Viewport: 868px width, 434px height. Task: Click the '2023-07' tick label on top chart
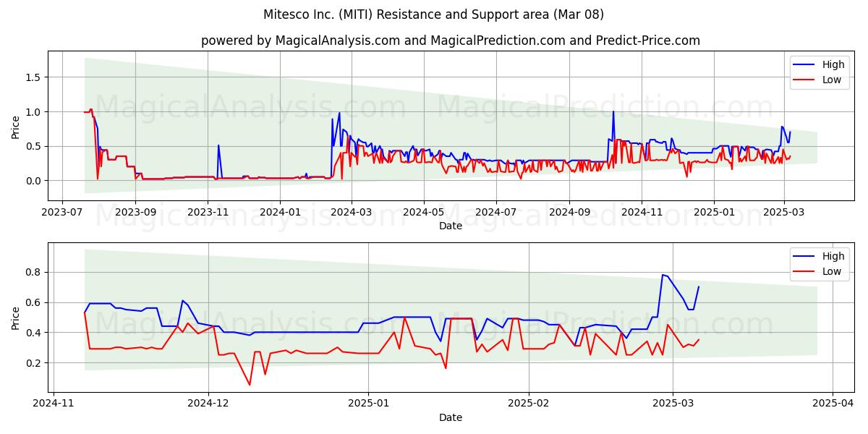(62, 212)
